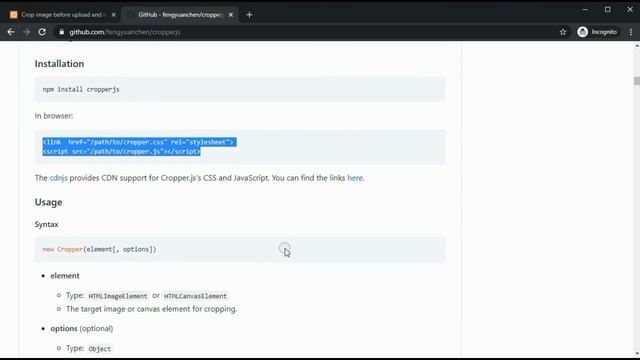Click the 'element' bullet item
The width and height of the screenshot is (640, 360).
[65, 276]
